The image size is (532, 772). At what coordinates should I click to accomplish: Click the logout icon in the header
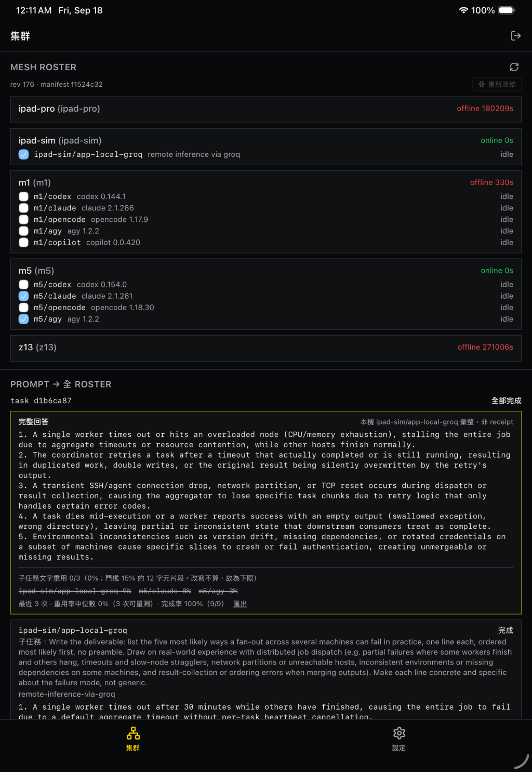[515, 36]
